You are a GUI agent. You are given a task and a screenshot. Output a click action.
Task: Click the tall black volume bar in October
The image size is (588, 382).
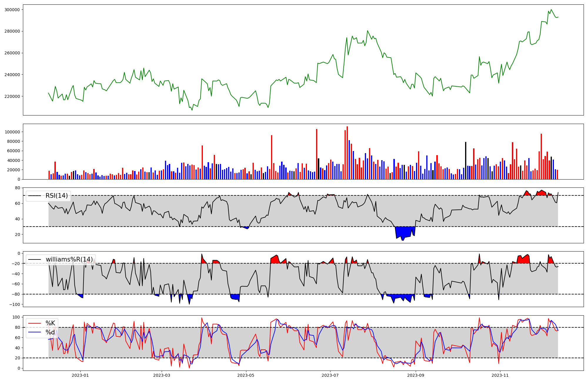[466, 160]
